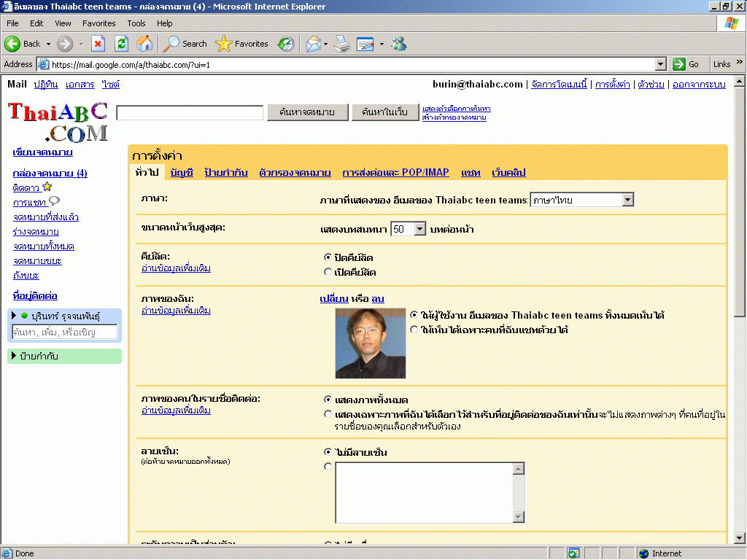Screen dimensions: 747x560
Task: Select the ไม่มีลายเซ็น radio button
Action: (328, 452)
